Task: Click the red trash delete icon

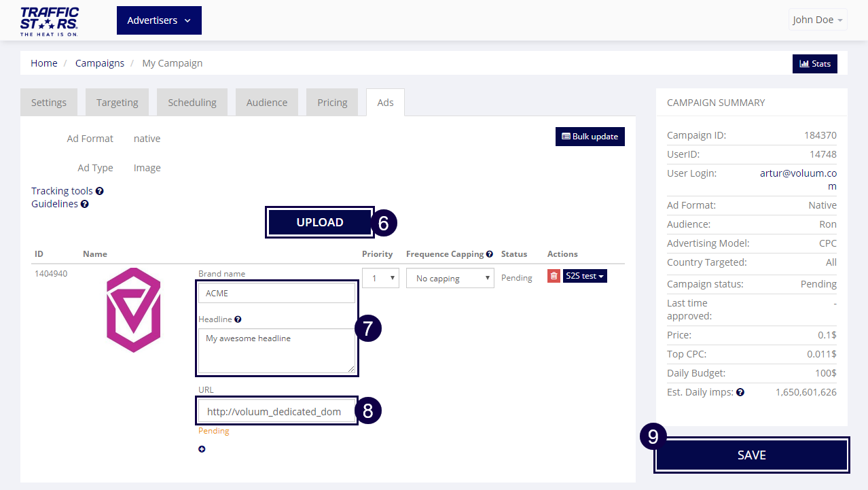Action: click(x=554, y=277)
